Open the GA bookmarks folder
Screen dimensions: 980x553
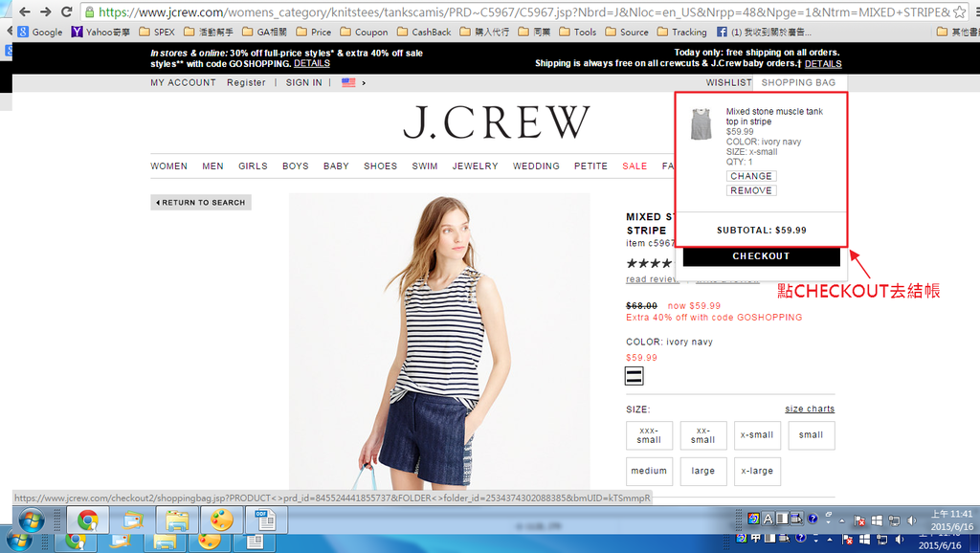264,32
